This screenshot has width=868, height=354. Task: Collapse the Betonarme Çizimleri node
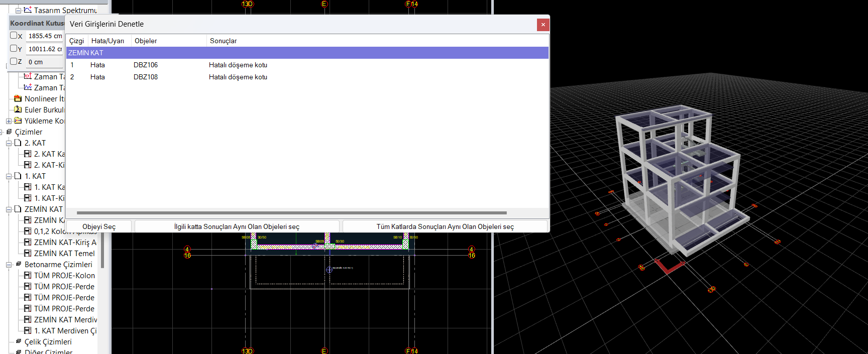pyautogui.click(x=9, y=265)
